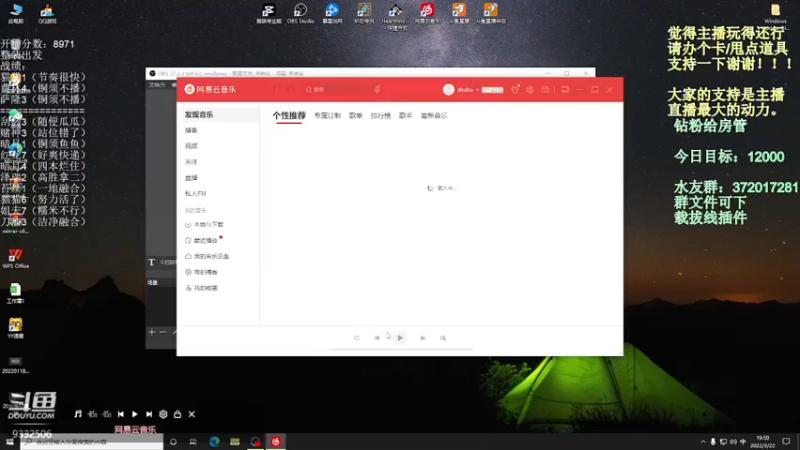Click the music note icon on desktop lyrics bar
800x450 pixels.
pyautogui.click(x=78, y=414)
